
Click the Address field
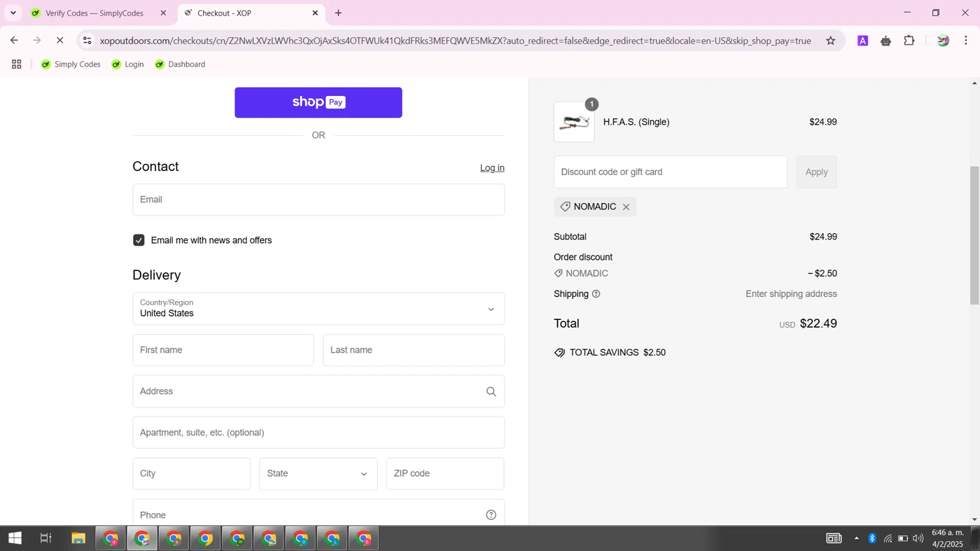point(318,392)
